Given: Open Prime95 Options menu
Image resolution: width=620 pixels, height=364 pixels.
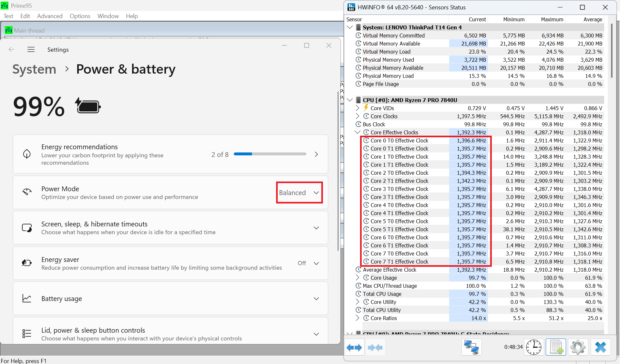Looking at the screenshot, I should [x=80, y=16].
